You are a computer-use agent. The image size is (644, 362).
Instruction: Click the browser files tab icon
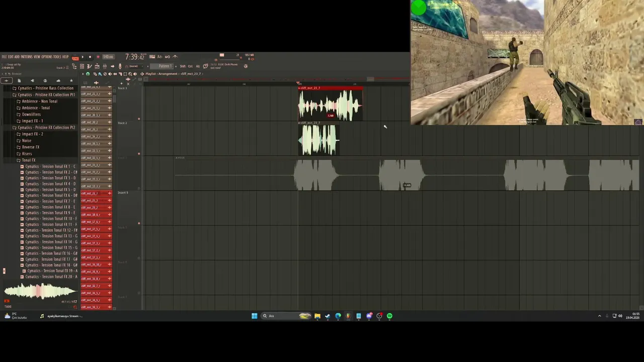[19, 80]
